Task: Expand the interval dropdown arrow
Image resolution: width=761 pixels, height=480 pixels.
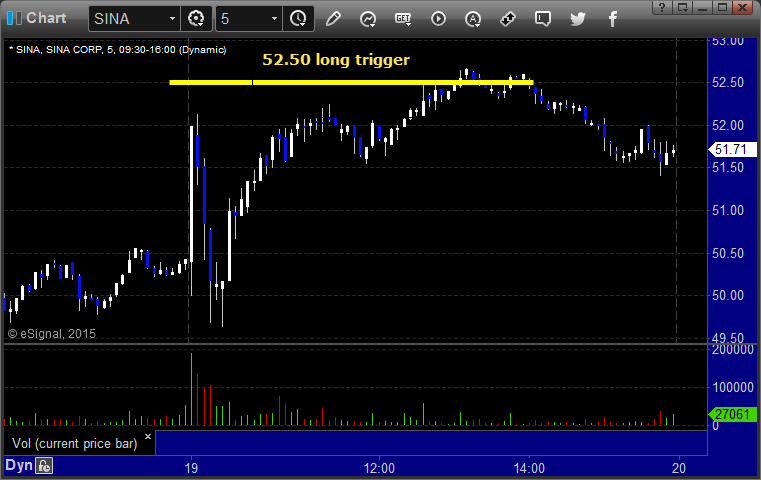Action: [x=274, y=19]
